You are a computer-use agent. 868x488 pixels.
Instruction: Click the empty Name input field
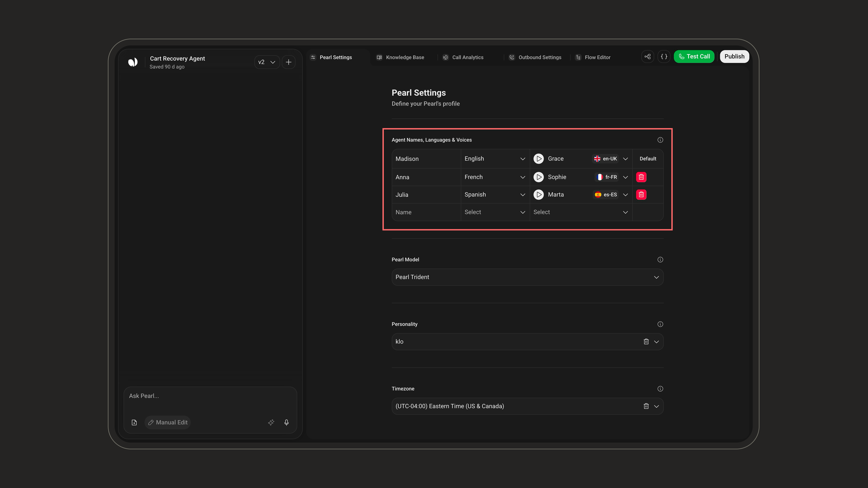(426, 212)
